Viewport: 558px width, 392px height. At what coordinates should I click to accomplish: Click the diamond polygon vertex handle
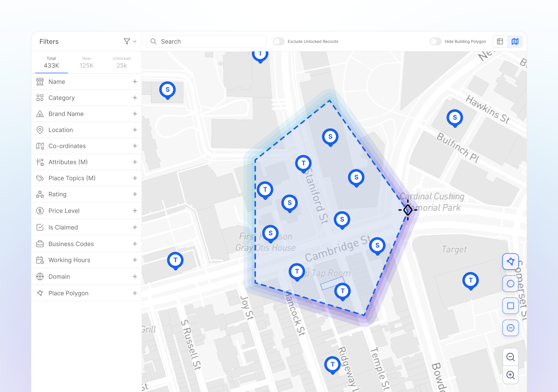408,210
